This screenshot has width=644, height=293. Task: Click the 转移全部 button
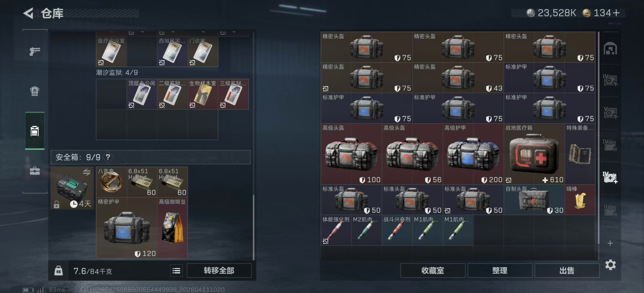point(219,271)
